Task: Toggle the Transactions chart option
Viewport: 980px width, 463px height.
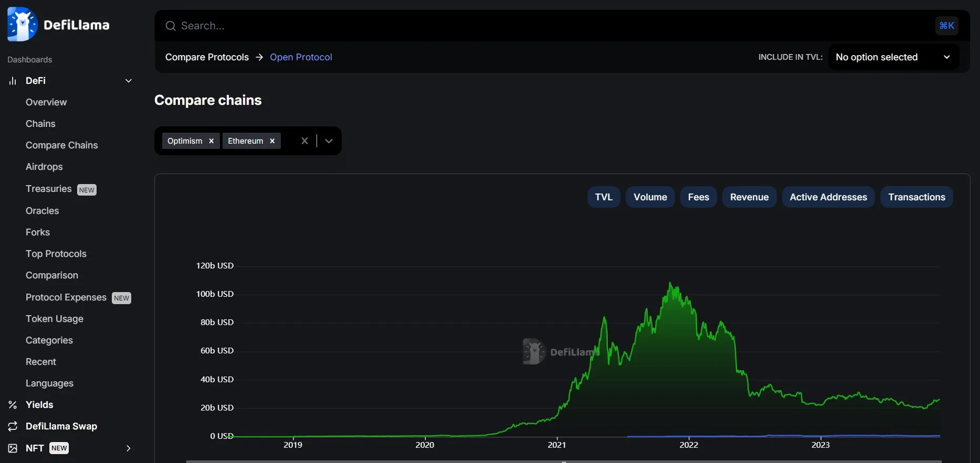Action: (x=916, y=197)
